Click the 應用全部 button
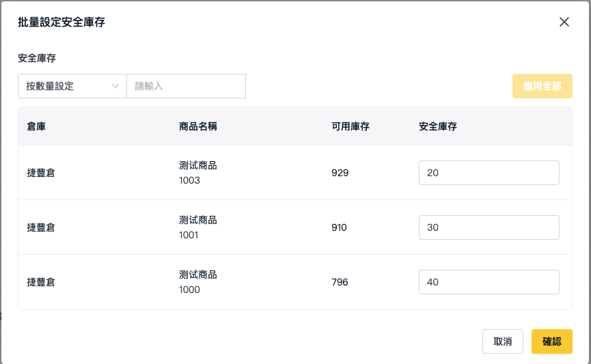 [542, 86]
